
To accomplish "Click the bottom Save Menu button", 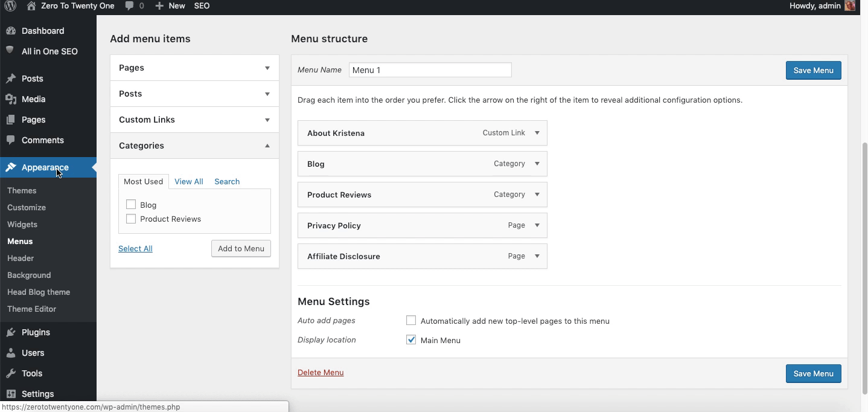I will (x=813, y=373).
